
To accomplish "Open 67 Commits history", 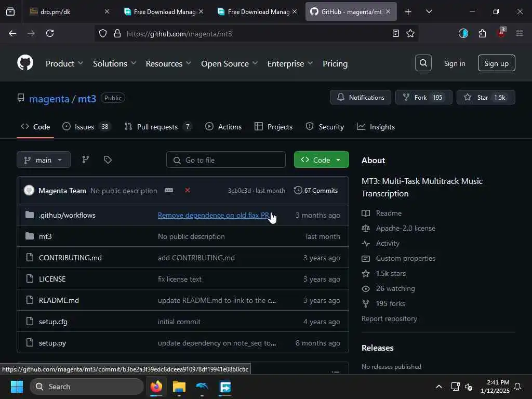I will pos(316,190).
